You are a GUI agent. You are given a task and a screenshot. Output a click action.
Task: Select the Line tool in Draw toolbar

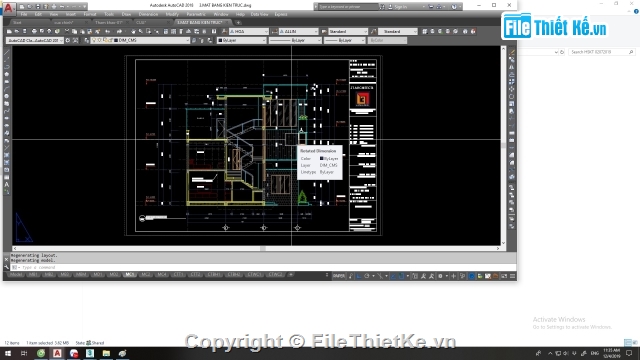[x=7, y=52]
